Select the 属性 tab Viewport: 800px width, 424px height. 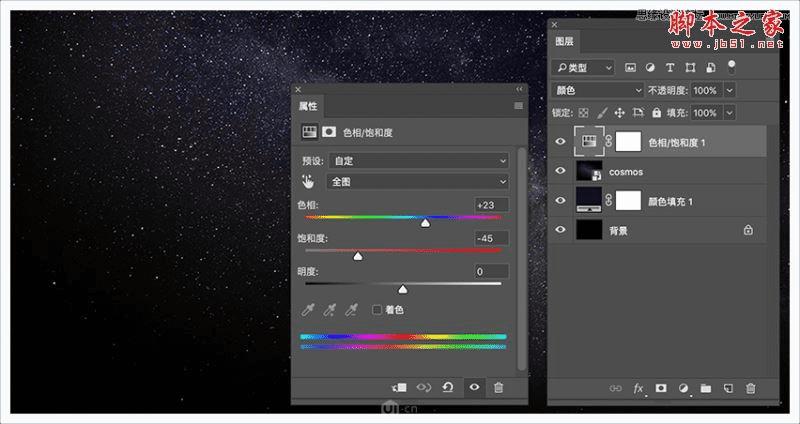point(308,106)
